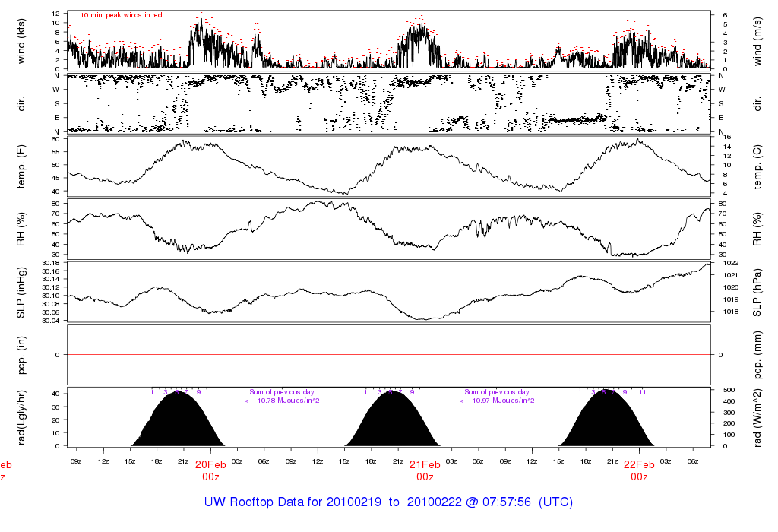Click the 'wind (kts)' axis label

21,41
